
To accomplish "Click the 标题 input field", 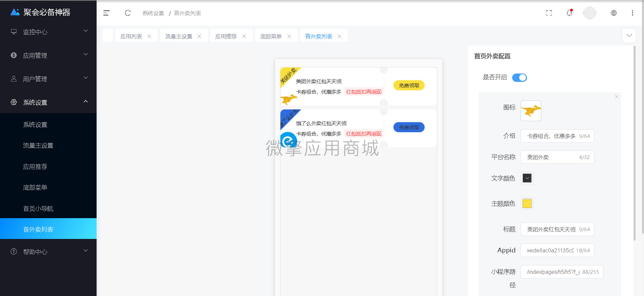I will pyautogui.click(x=557, y=229).
